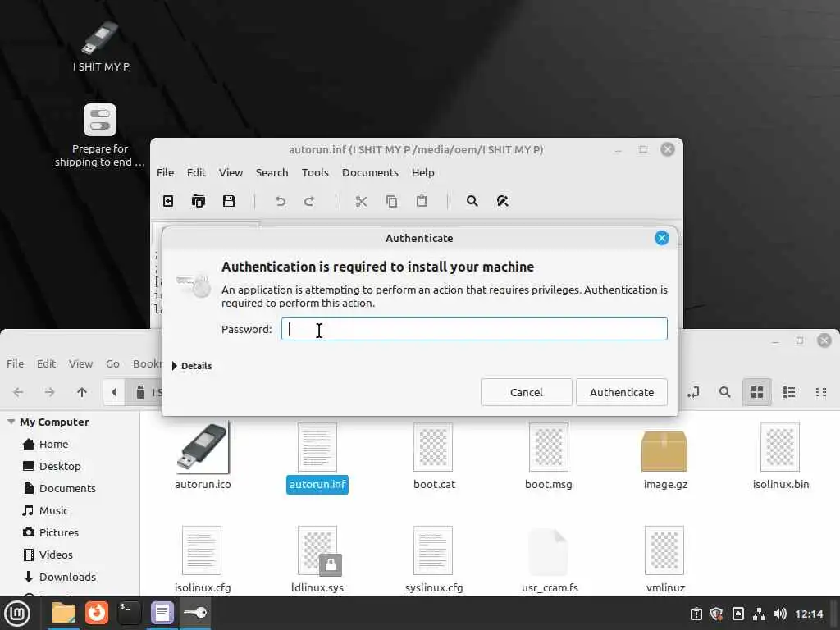Paste using the clipboard icon in editor
Viewport: 840px width, 630px height.
click(x=422, y=202)
